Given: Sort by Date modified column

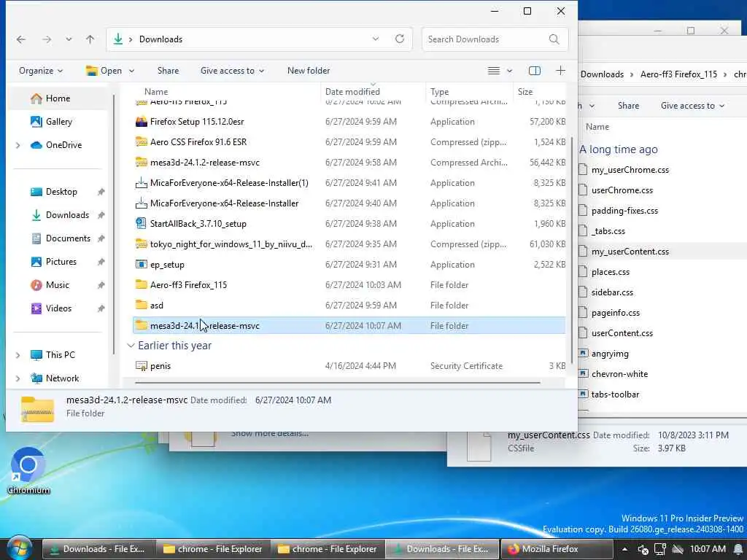Looking at the screenshot, I should click(352, 92).
